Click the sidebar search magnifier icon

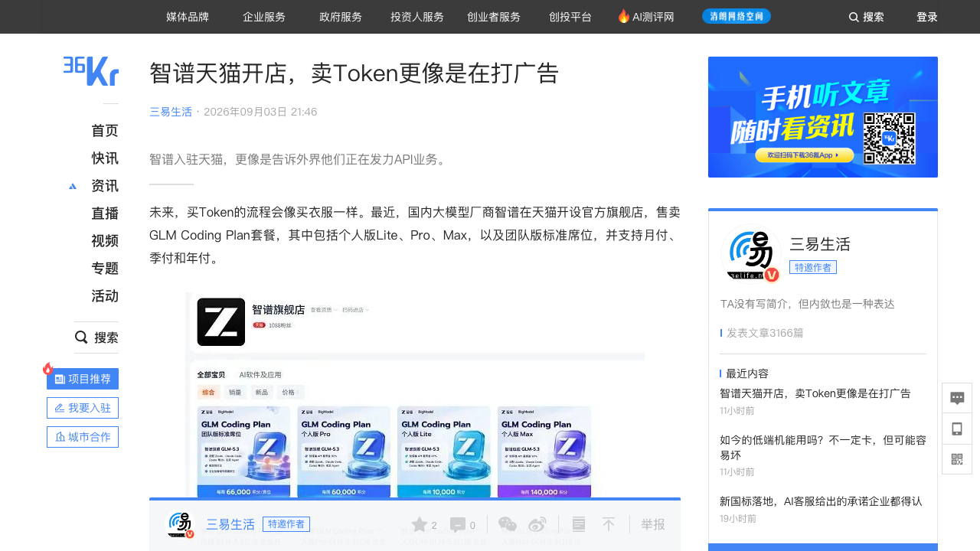81,337
